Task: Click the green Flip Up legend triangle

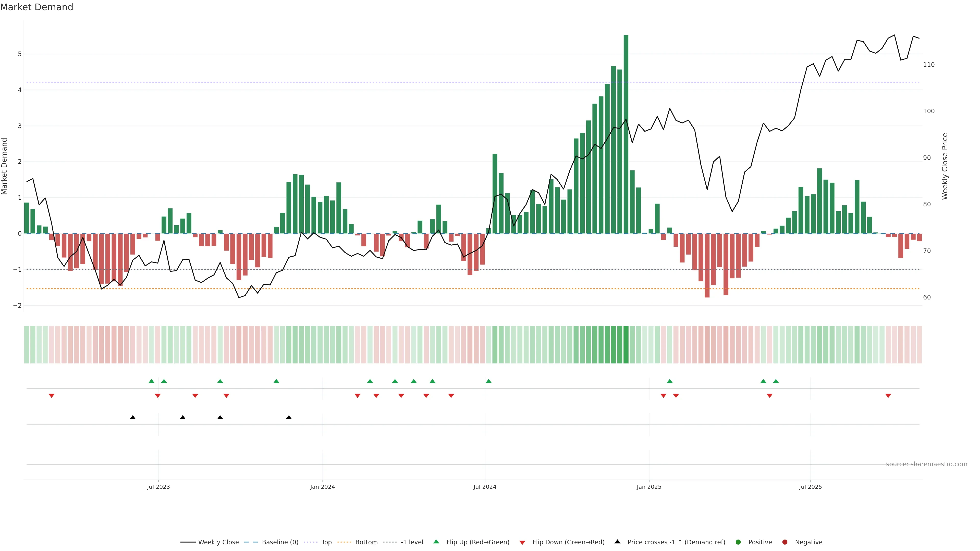Action: pyautogui.click(x=436, y=542)
